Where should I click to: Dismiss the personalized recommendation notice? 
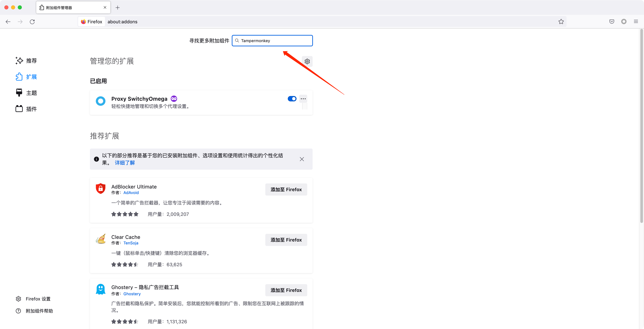point(302,159)
